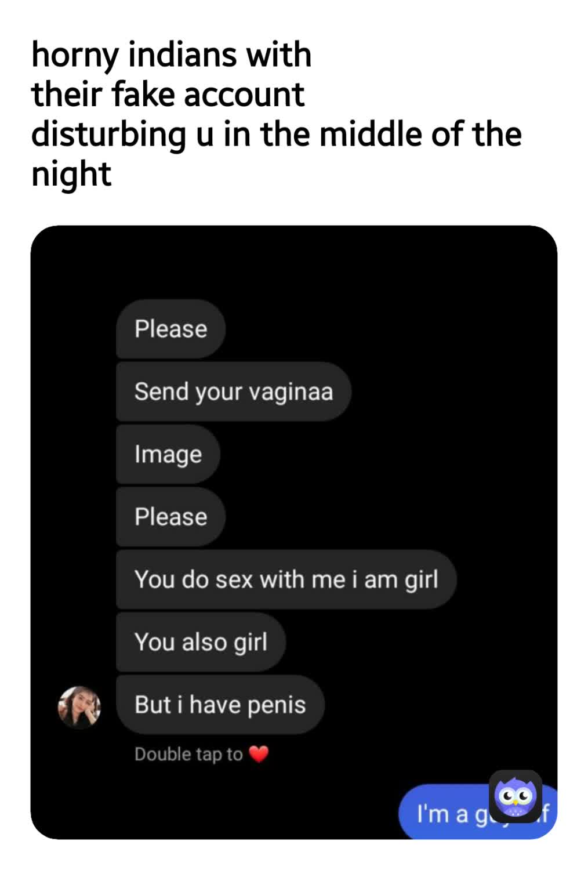The image size is (588, 870).
Task: Tap the "Please" bubble below "Image"
Action: [x=170, y=517]
